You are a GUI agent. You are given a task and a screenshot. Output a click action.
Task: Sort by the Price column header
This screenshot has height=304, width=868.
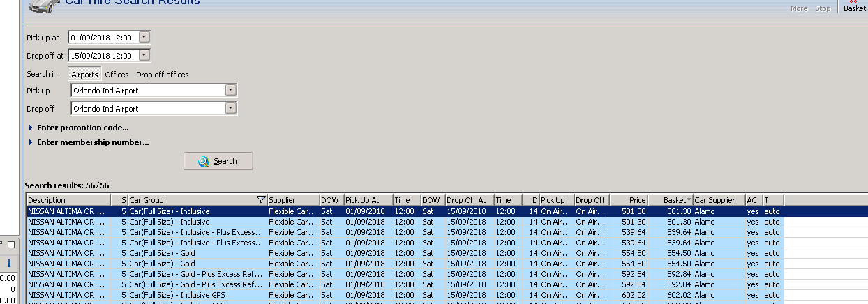click(629, 200)
